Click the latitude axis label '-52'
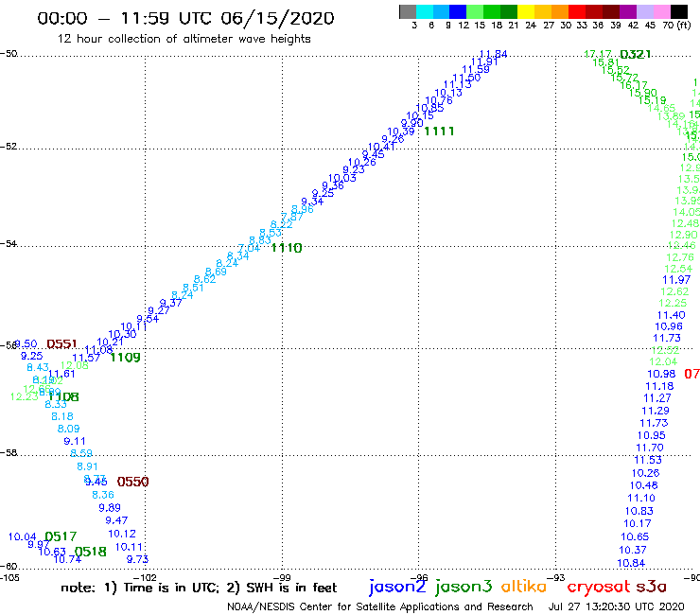Screen dimensions: 700x615 9,147
